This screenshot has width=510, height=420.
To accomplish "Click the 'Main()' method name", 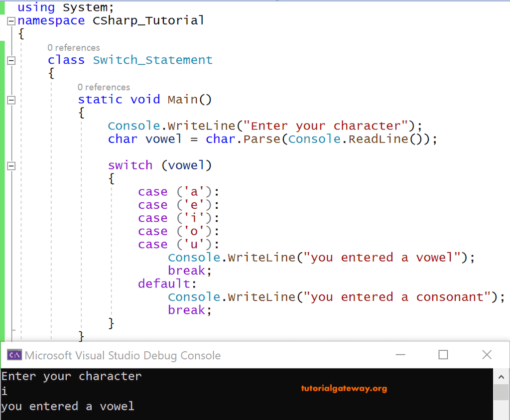I will tap(190, 100).
